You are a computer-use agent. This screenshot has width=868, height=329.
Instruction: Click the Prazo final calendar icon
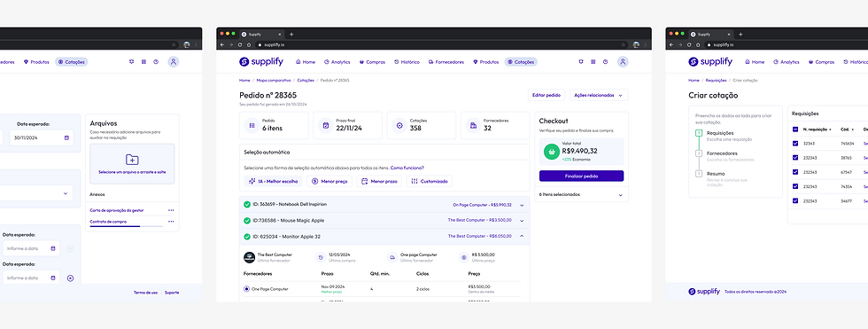(326, 126)
